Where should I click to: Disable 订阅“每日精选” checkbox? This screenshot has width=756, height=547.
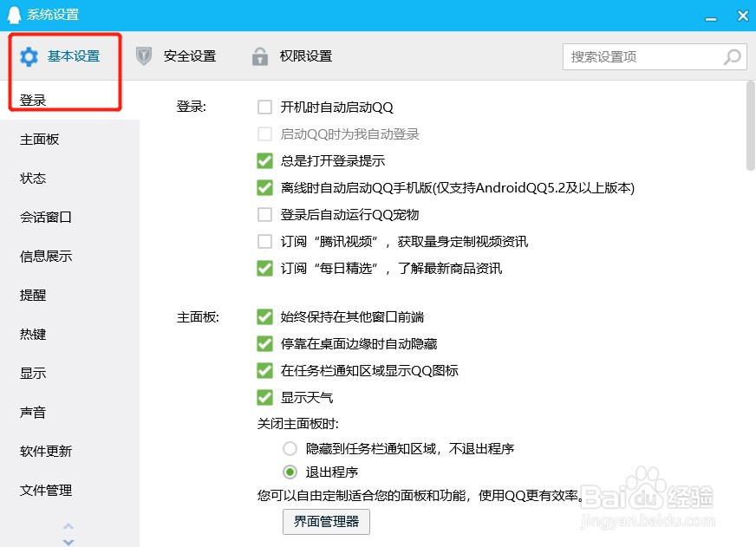(x=264, y=268)
